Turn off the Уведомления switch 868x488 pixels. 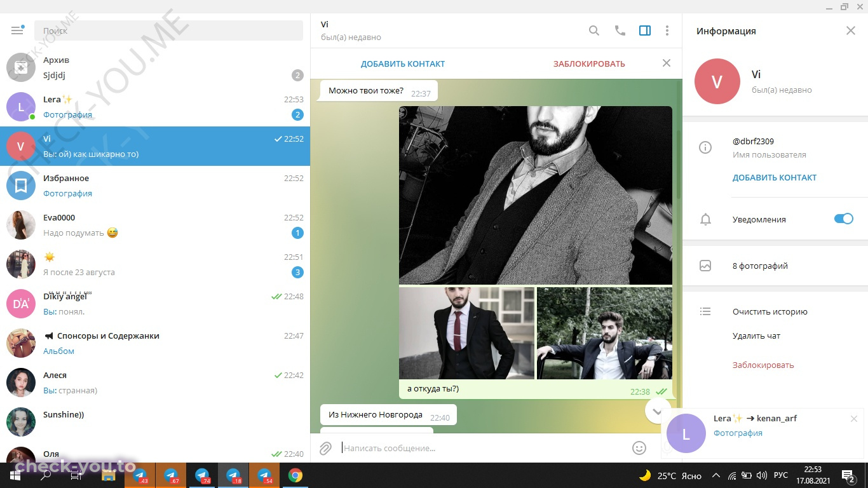coord(844,219)
